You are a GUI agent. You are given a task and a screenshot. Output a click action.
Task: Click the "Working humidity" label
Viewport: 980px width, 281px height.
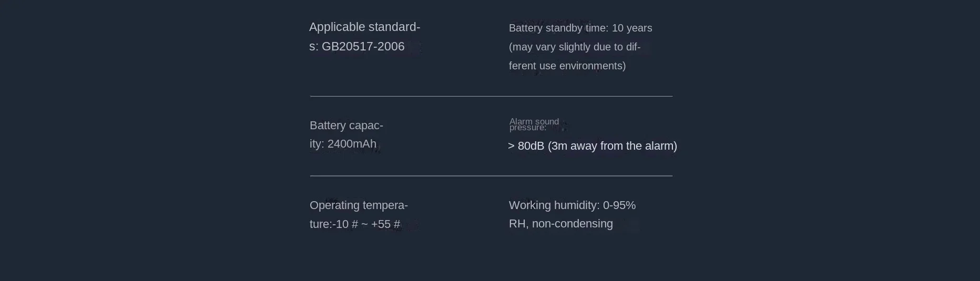(x=554, y=205)
